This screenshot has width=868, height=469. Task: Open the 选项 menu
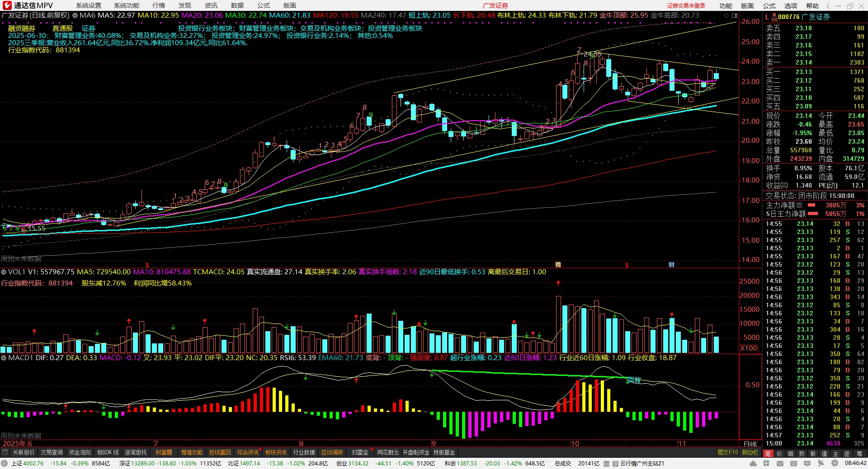tap(791, 6)
